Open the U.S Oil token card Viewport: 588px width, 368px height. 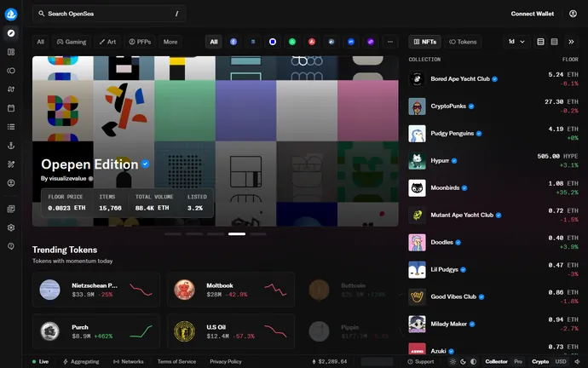point(231,331)
